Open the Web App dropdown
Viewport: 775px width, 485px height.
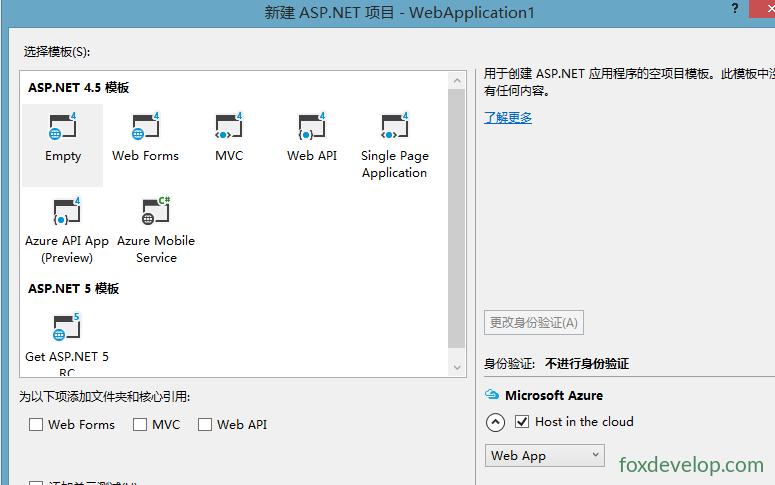pyautogui.click(x=545, y=455)
